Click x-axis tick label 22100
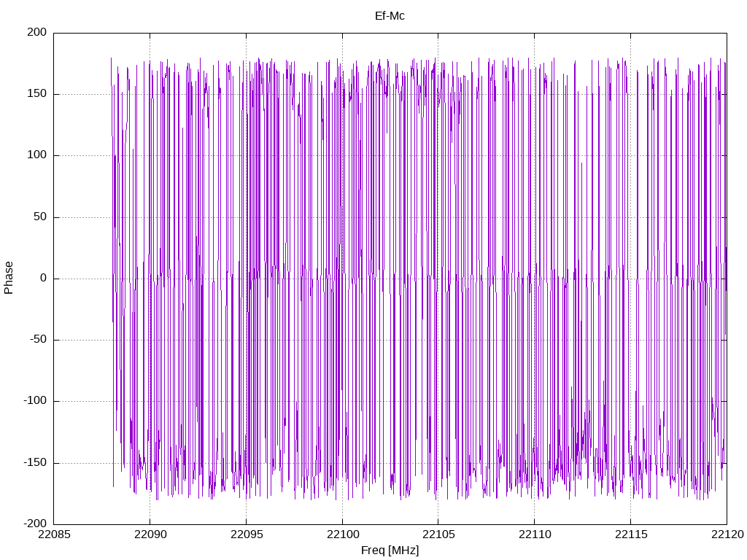 click(x=343, y=534)
